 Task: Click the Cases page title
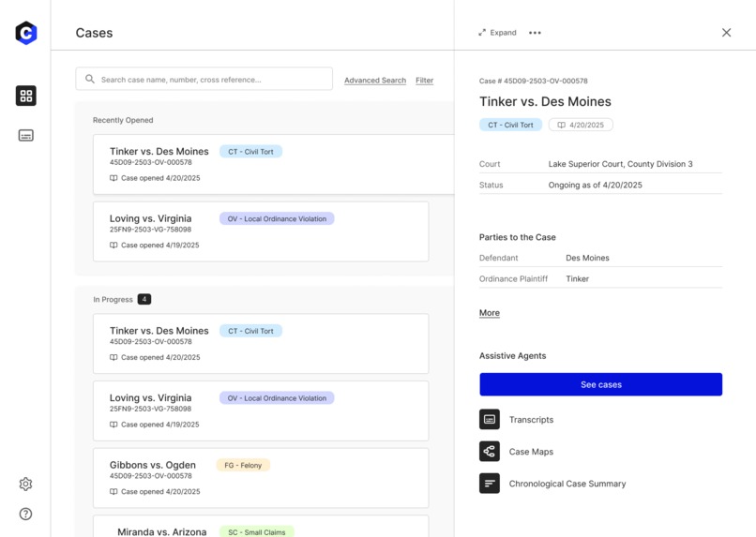tap(94, 33)
